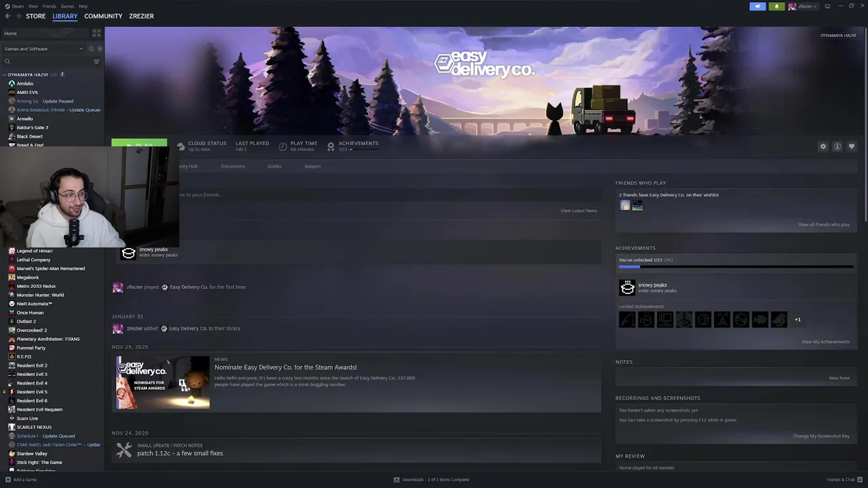Open the Games menu
Viewport: 868px width, 488px height.
67,6
